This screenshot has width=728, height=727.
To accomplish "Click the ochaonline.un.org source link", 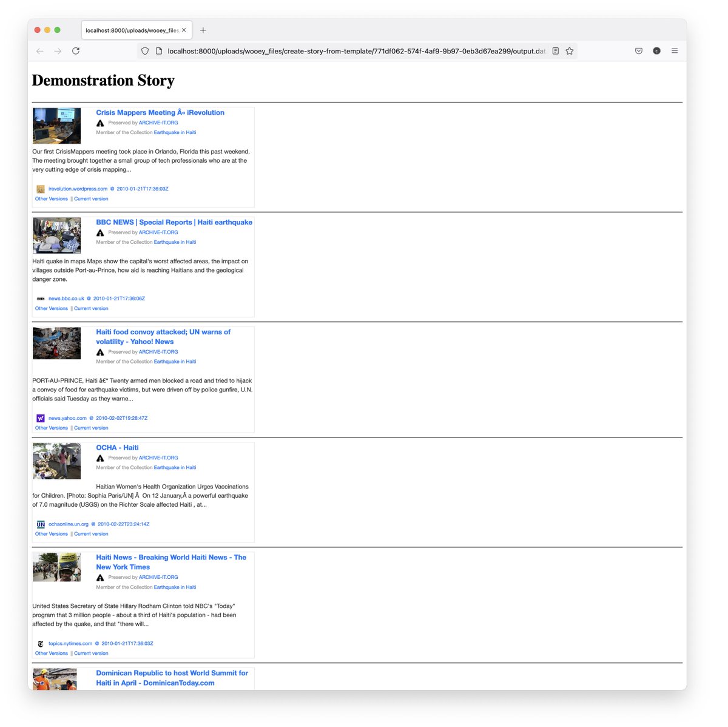I will click(x=69, y=524).
